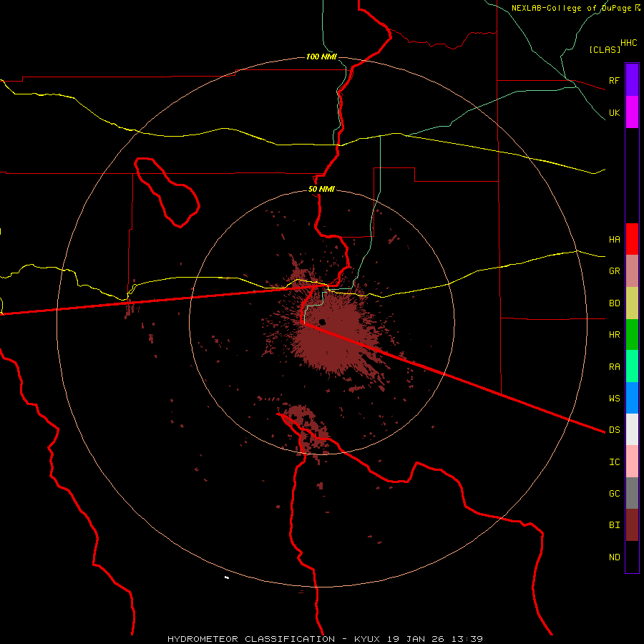
Task: Click the BD yellow legend swatch
Action: pos(632,303)
